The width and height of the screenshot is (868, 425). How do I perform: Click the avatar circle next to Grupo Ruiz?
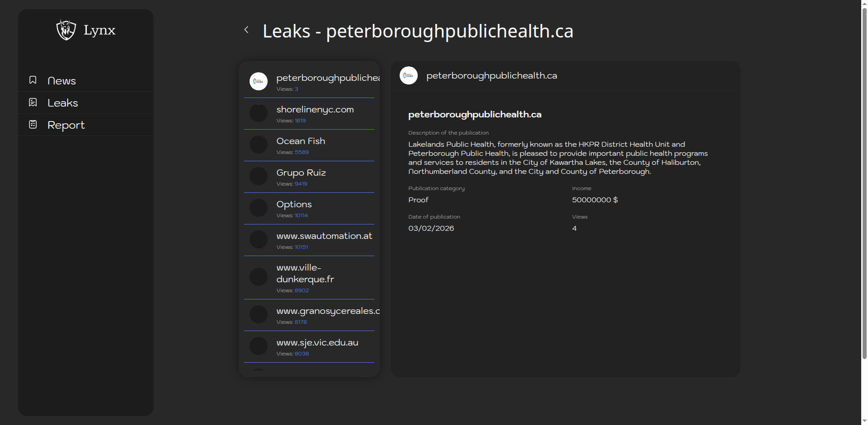(x=259, y=176)
